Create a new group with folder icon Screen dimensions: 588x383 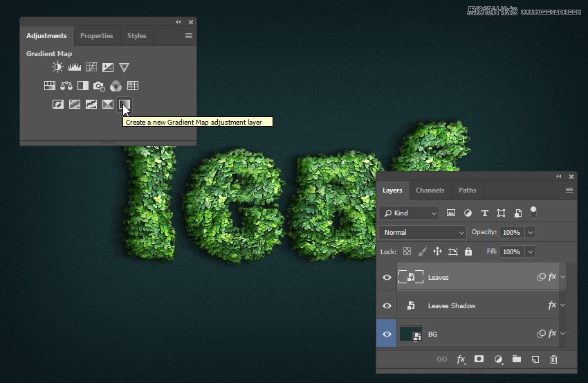click(x=516, y=359)
